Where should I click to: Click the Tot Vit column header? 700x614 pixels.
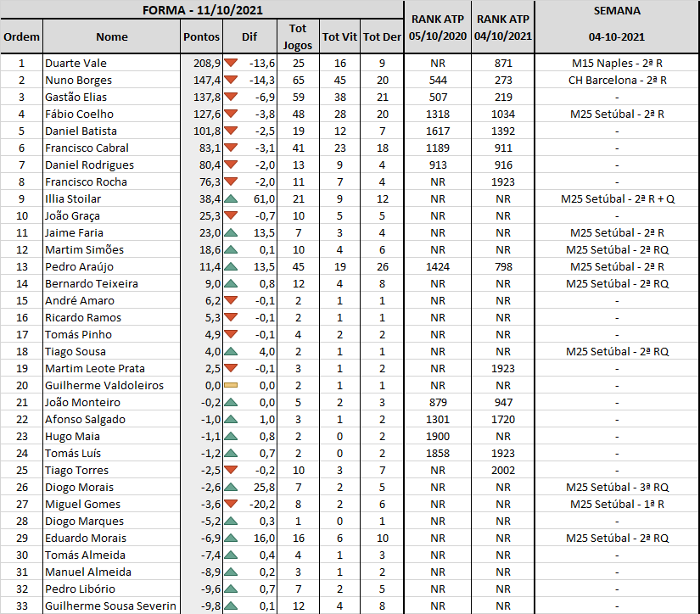point(339,36)
